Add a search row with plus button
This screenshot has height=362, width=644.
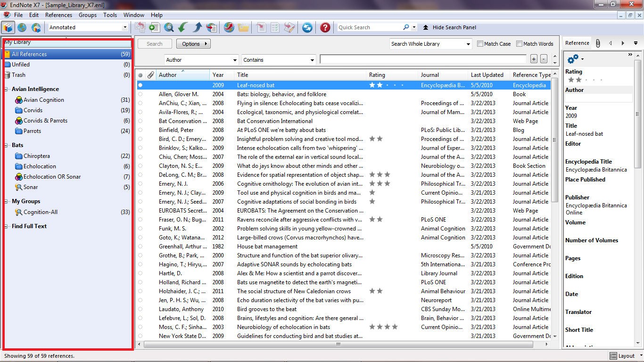coord(534,59)
